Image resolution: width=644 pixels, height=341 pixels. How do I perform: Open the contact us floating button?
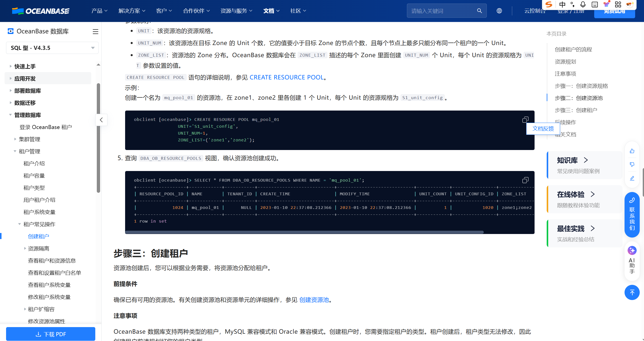632,215
